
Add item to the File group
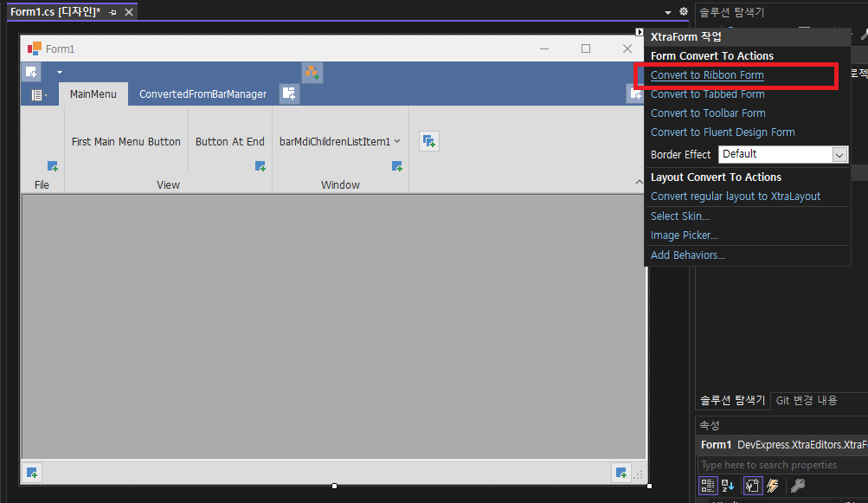click(53, 165)
